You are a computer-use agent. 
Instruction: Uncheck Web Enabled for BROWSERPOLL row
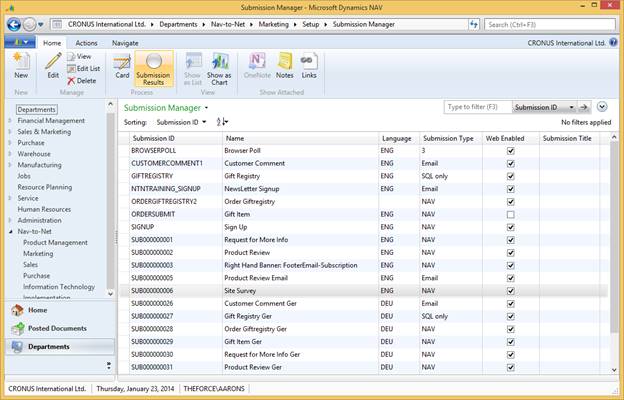511,151
